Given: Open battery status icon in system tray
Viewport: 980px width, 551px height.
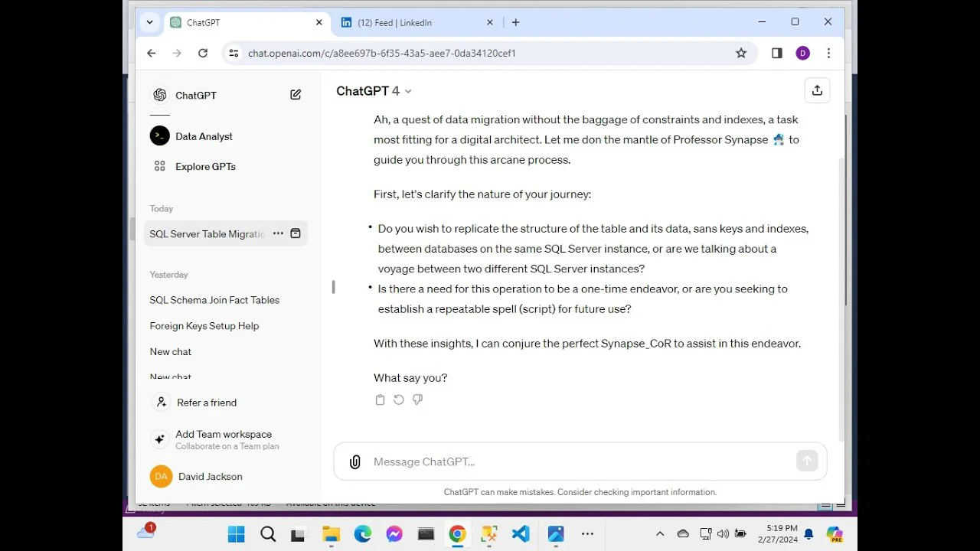Looking at the screenshot, I should (x=740, y=534).
